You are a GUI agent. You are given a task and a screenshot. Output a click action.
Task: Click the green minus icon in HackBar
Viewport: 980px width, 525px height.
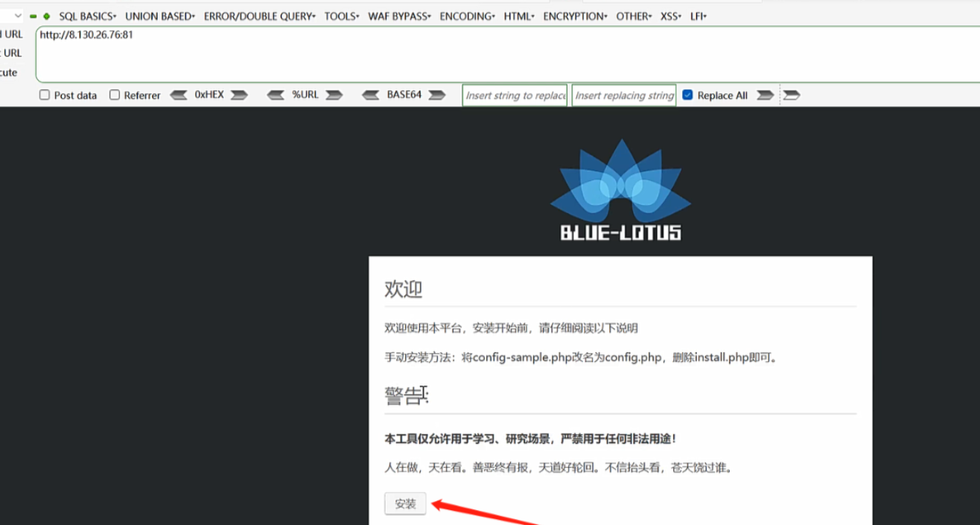click(34, 16)
